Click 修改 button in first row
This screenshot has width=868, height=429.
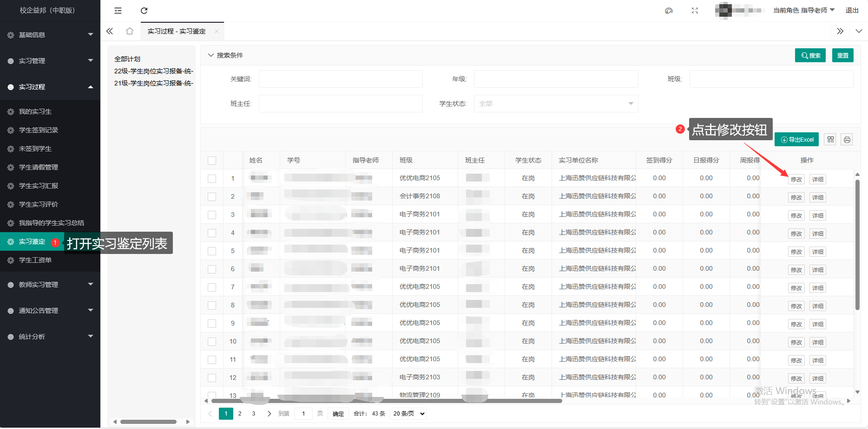coord(796,180)
